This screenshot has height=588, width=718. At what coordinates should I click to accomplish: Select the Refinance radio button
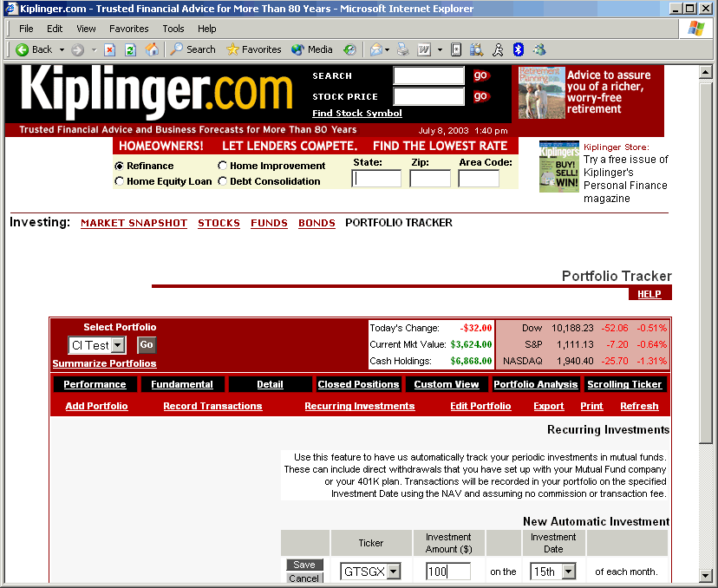(119, 166)
